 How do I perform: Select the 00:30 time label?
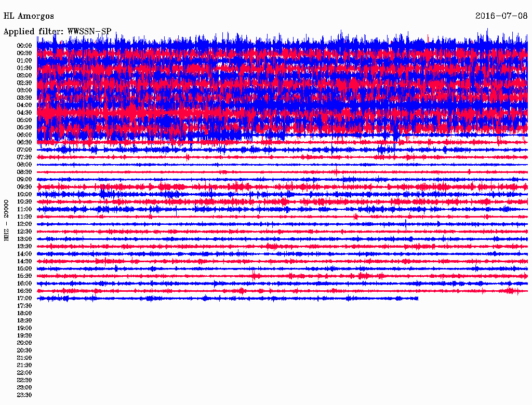tap(24, 53)
